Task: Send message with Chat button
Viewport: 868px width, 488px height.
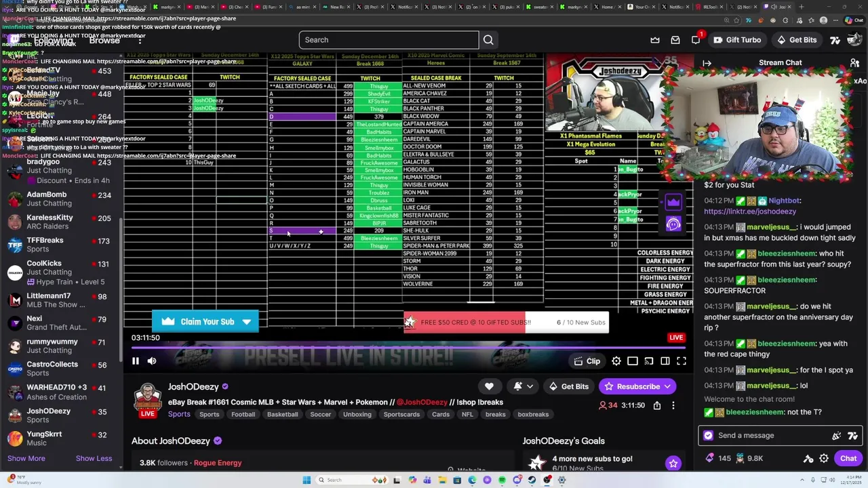Action: (848, 459)
